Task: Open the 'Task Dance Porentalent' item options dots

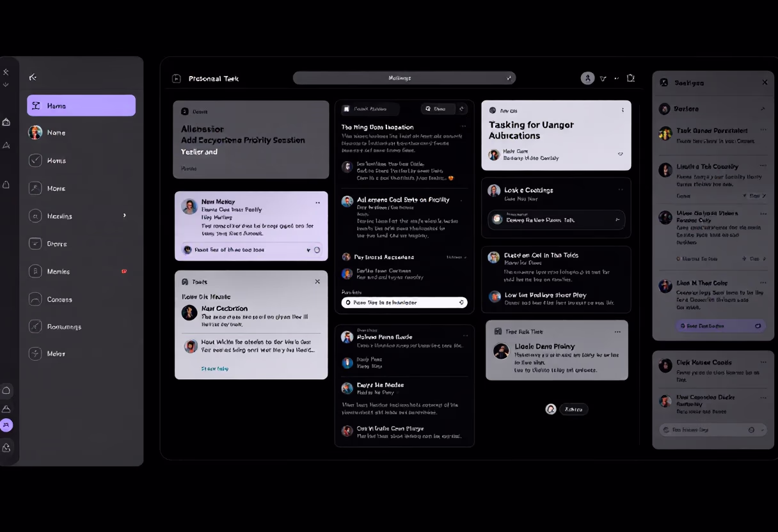Action: tap(762, 130)
